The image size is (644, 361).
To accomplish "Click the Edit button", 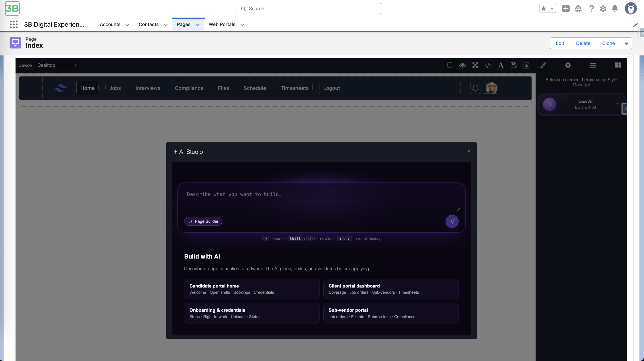I will tap(560, 43).
